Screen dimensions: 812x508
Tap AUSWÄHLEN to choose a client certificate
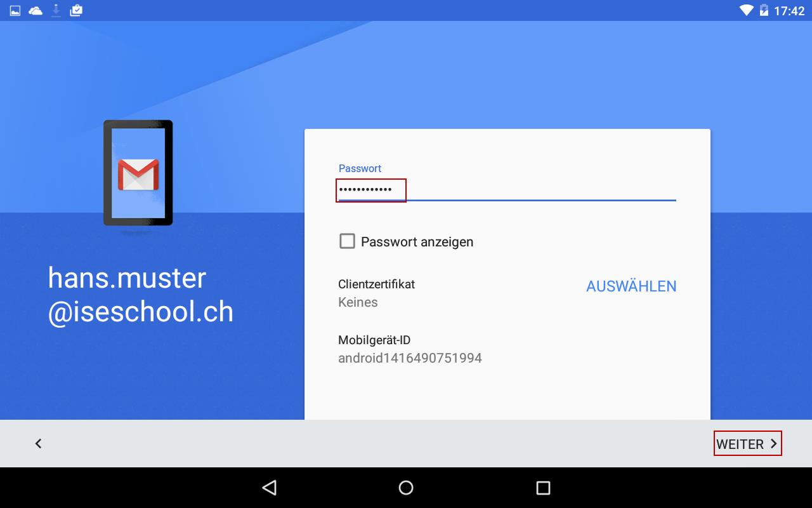631,286
